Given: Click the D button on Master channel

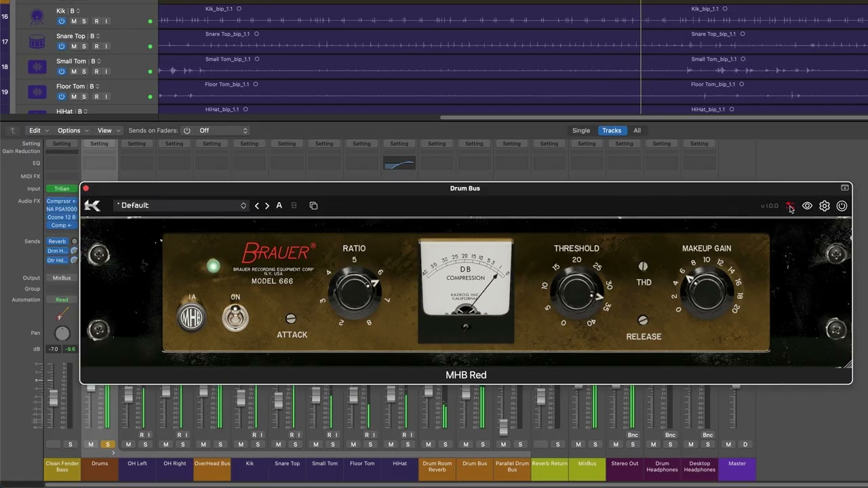Looking at the screenshot, I should coord(745,445).
